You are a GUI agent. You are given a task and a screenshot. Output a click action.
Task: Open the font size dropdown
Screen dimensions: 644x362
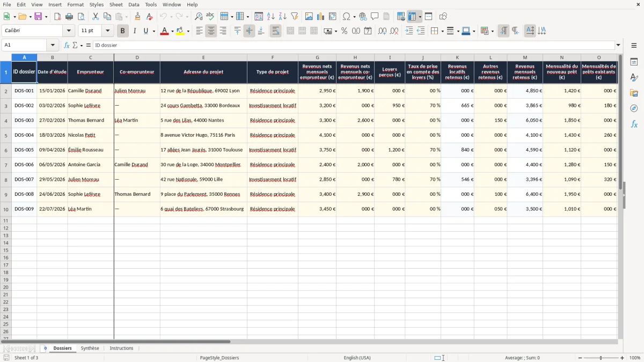pos(107,31)
